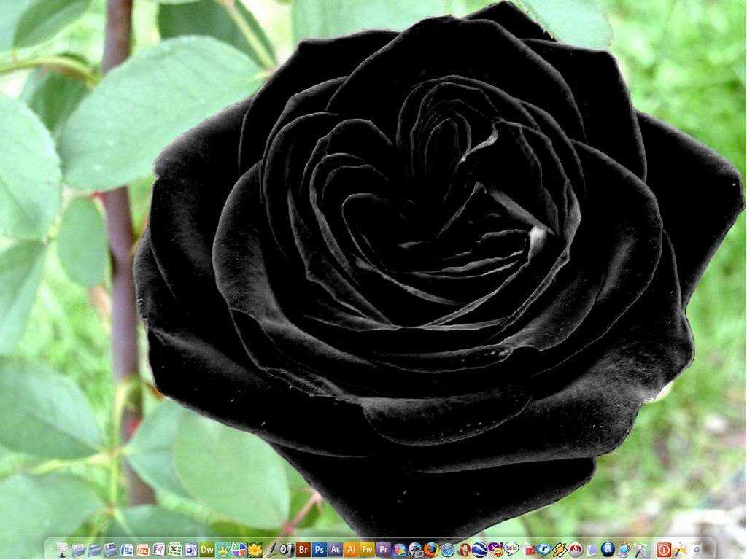This screenshot has height=560, width=747.
Task: Start Adobe After Effects
Action: [x=335, y=549]
